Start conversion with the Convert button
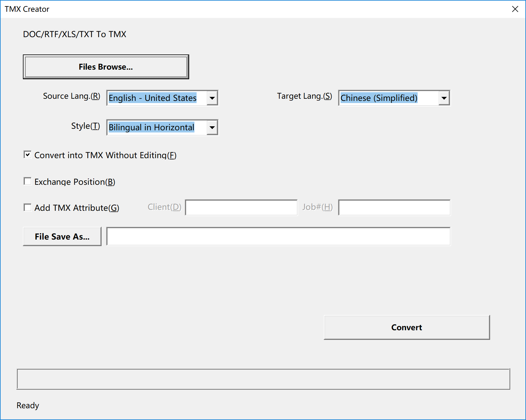This screenshot has width=526, height=420. (x=406, y=327)
